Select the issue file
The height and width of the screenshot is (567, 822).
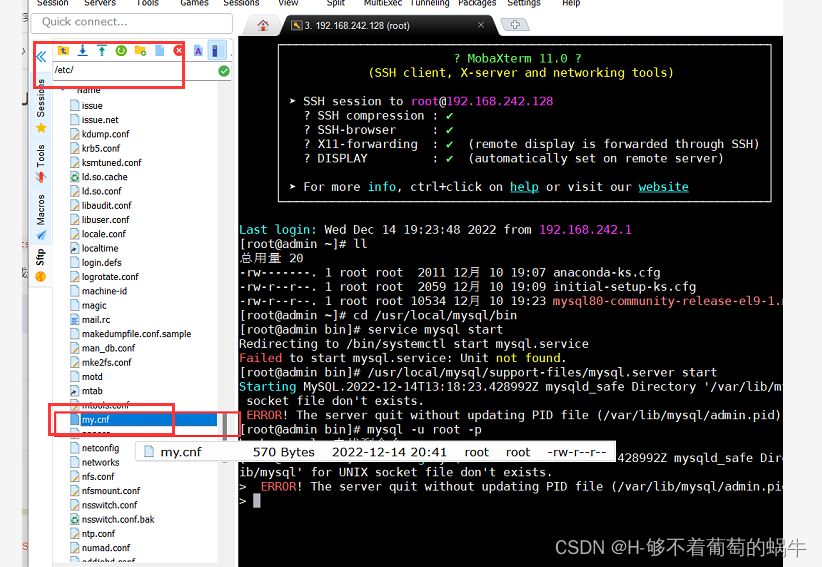(x=92, y=106)
